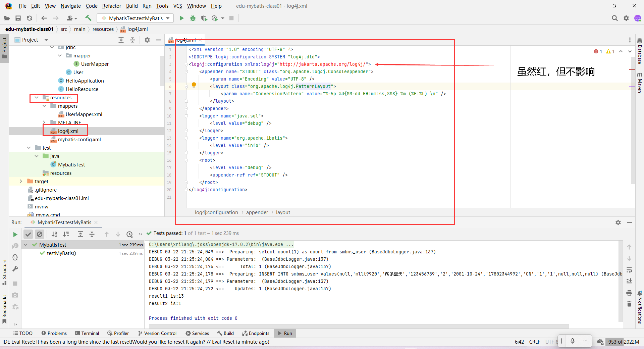Open the Endpoints tool tab

pyautogui.click(x=256, y=333)
